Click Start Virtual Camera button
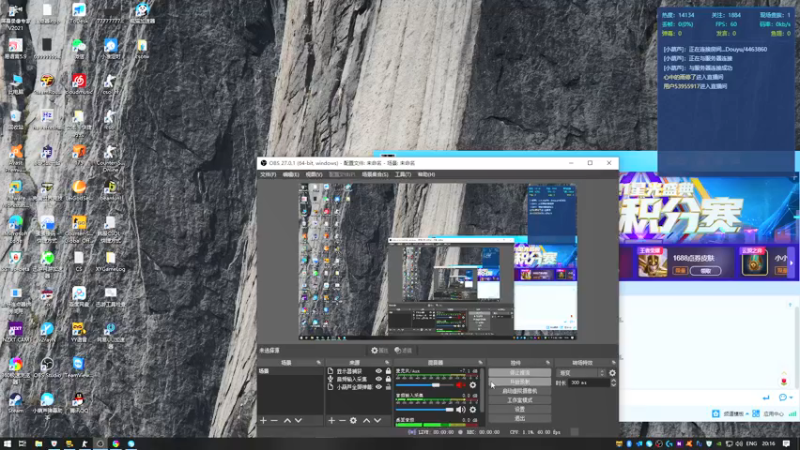Screen dimensions: 800x450 [519, 391]
